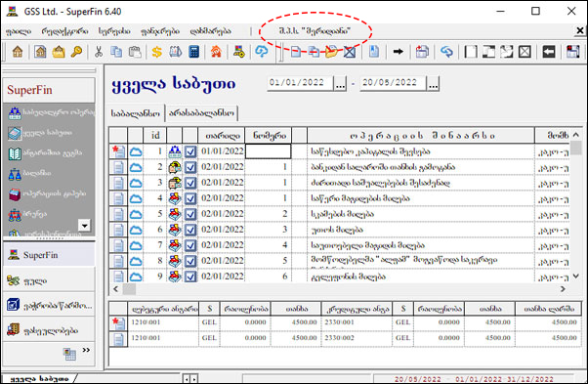Open the დახმარება menu
This screenshot has width=588, height=384.
[x=210, y=31]
